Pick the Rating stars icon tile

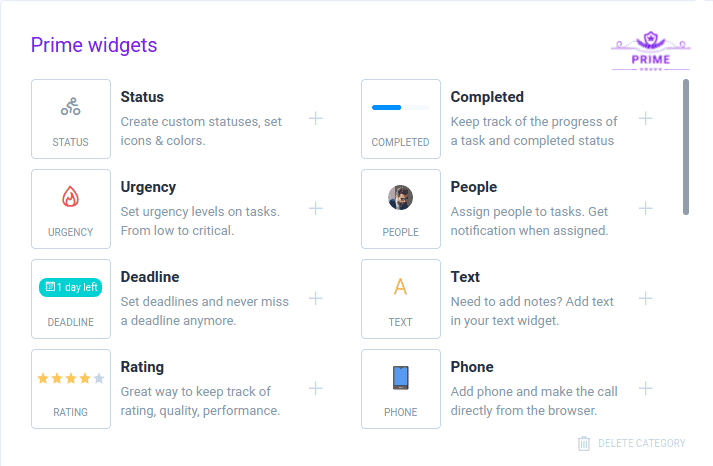point(71,389)
